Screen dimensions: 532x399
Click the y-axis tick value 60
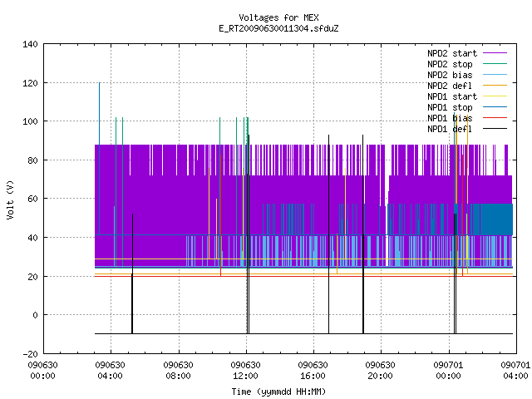(x=32, y=199)
